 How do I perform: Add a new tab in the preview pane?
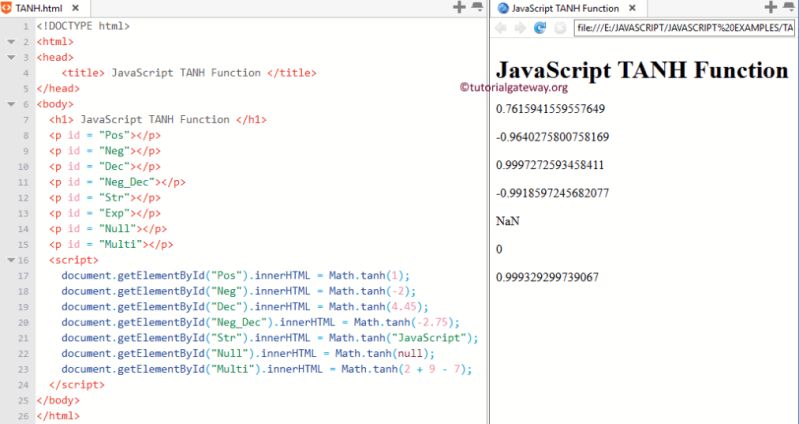[771, 7]
